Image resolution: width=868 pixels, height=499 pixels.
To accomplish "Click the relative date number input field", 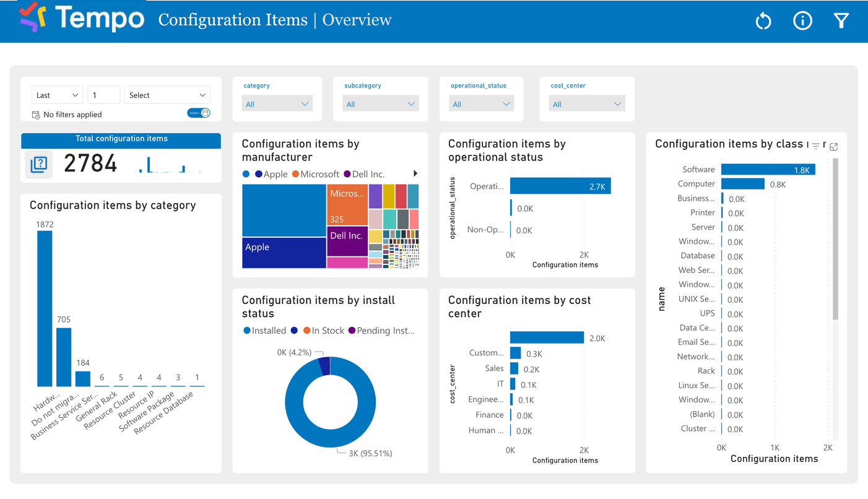I will 103,95.
